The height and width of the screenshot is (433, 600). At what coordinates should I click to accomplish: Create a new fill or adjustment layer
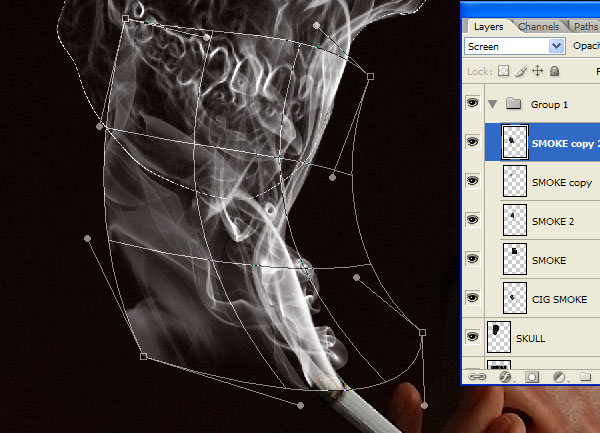pos(559,377)
